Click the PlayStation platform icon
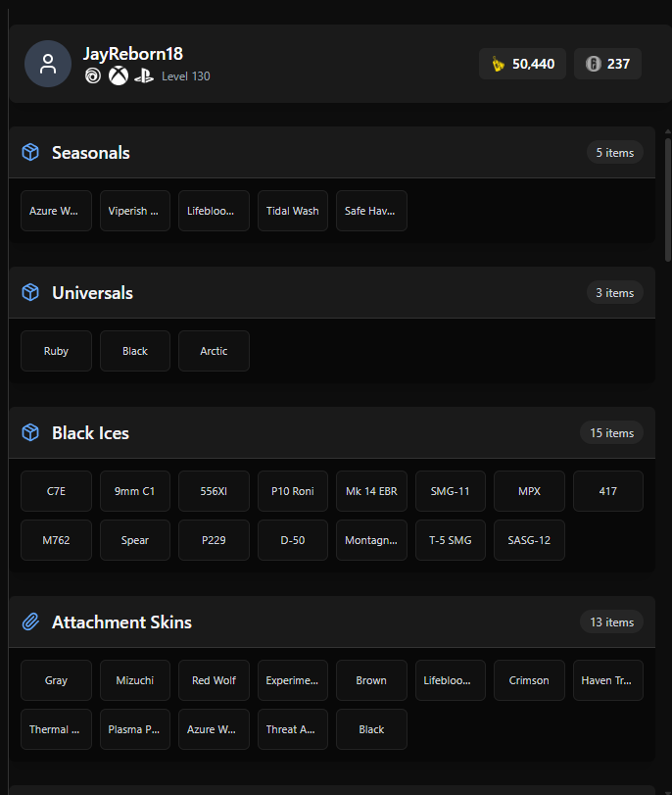The height and width of the screenshot is (795, 672). coord(144,76)
